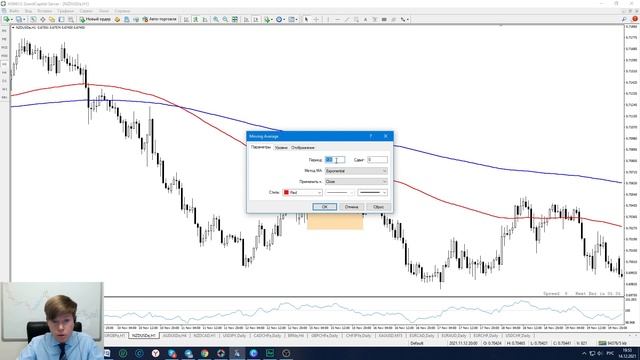Image resolution: width=640 pixels, height=360 pixels.
Task: Switch to H1 timeframe in left sidebar
Action: (4, 64)
